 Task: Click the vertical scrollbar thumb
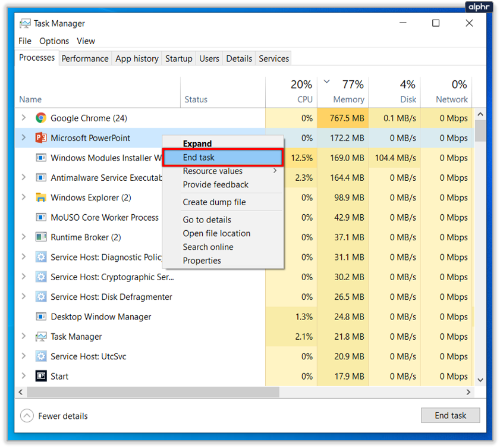click(480, 130)
